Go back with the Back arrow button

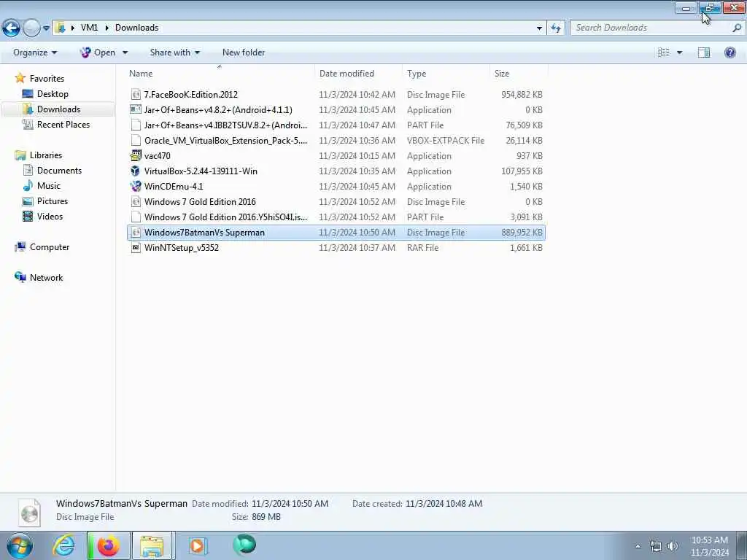tap(12, 28)
